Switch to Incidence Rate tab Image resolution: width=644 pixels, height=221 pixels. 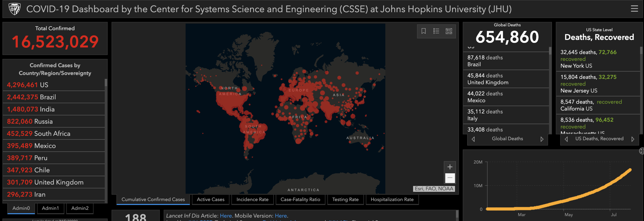(x=252, y=199)
